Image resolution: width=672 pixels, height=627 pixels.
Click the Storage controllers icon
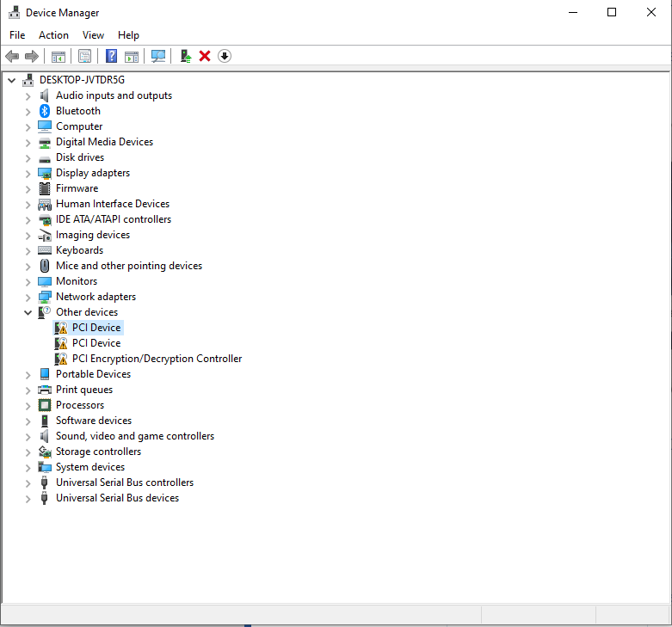[45, 452]
